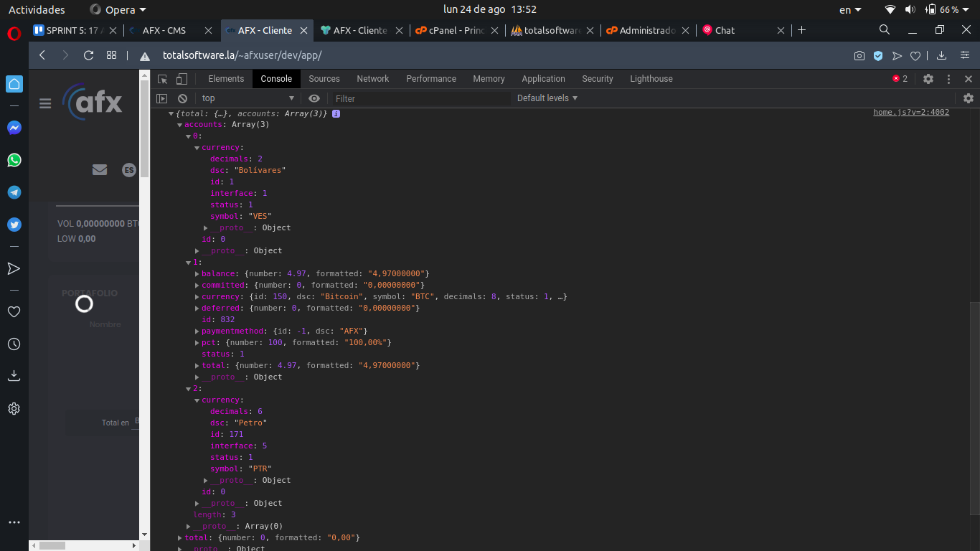980x551 pixels.
Task: Open the console sidebar panel icon
Action: tap(162, 98)
